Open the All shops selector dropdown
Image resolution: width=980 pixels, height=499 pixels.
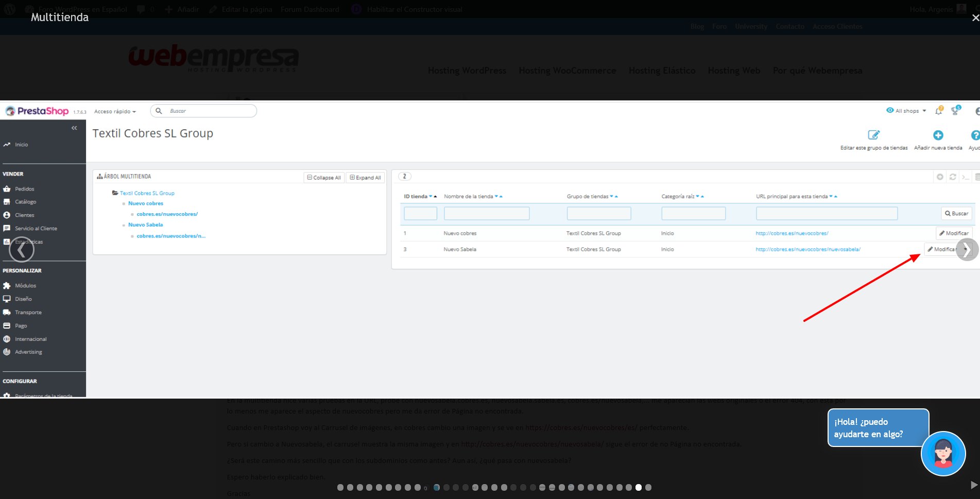[906, 111]
